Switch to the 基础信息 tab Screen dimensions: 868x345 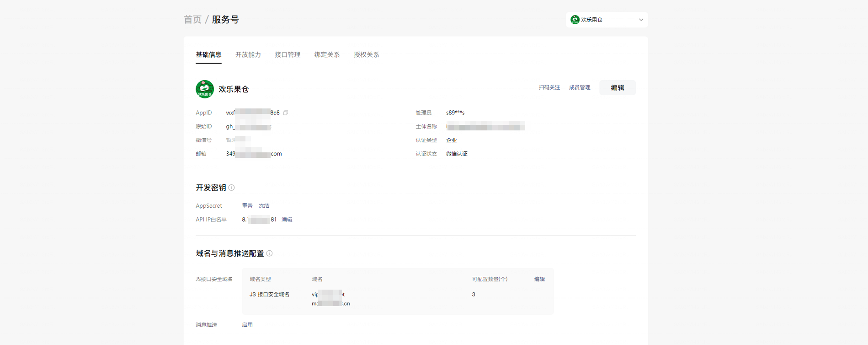(x=208, y=55)
